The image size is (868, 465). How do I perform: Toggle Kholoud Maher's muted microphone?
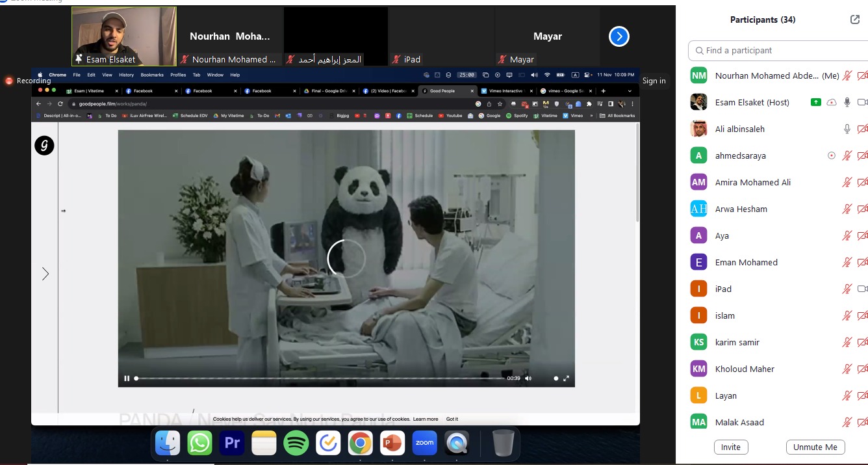pyautogui.click(x=847, y=369)
